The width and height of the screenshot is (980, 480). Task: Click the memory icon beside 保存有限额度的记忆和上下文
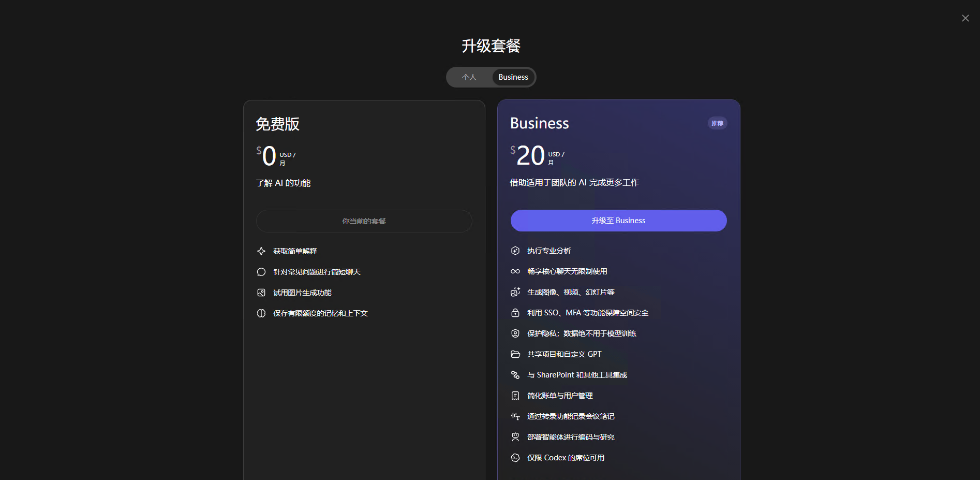261,313
